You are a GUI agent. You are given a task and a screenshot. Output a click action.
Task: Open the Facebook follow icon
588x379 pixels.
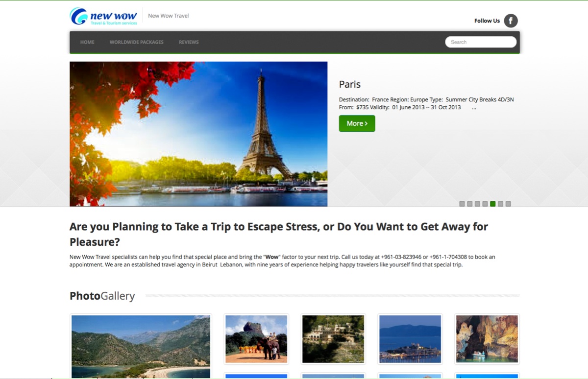click(x=511, y=21)
